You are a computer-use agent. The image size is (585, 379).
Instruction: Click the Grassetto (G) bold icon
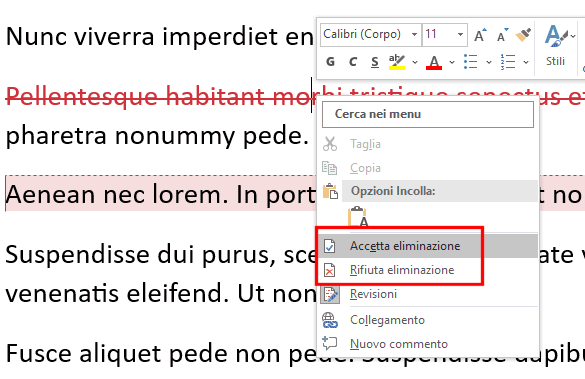point(330,62)
